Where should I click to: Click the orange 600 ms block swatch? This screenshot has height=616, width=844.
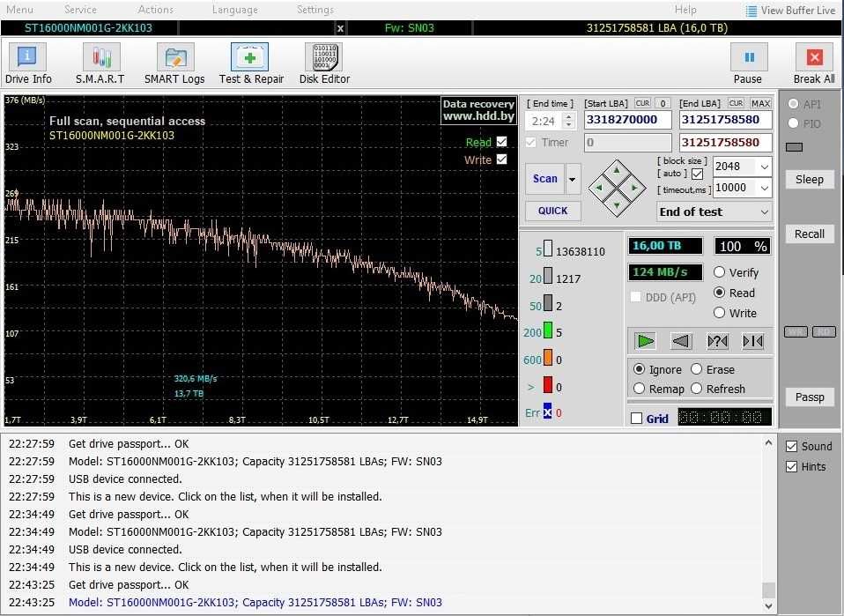click(x=548, y=358)
